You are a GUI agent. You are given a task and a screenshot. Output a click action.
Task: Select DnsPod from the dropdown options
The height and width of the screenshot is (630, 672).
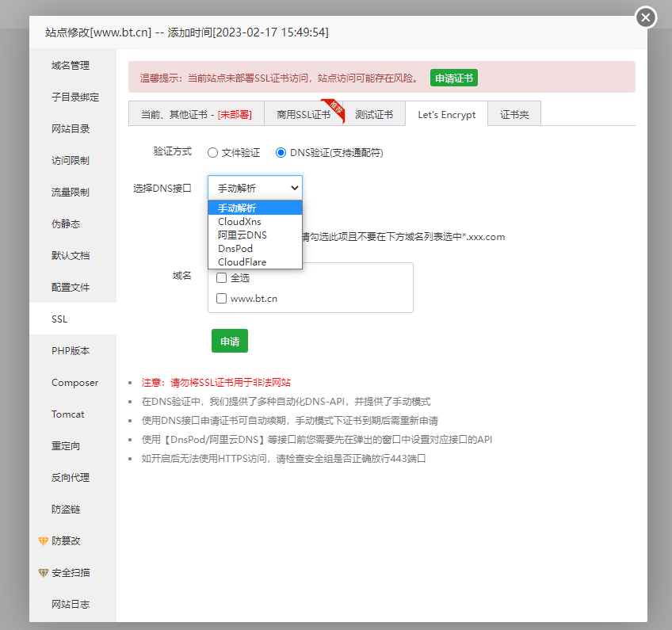pyautogui.click(x=235, y=249)
